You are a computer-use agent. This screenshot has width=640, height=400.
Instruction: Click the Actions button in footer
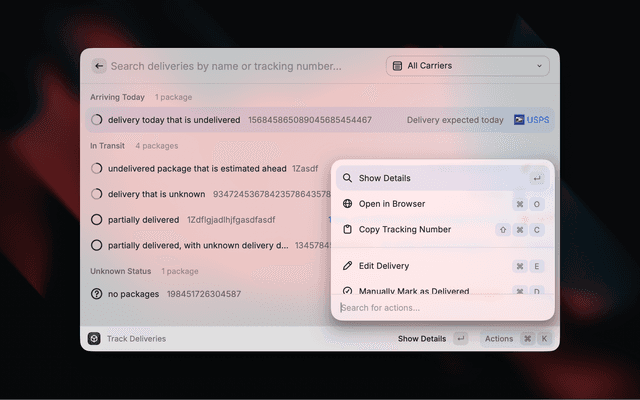498,339
